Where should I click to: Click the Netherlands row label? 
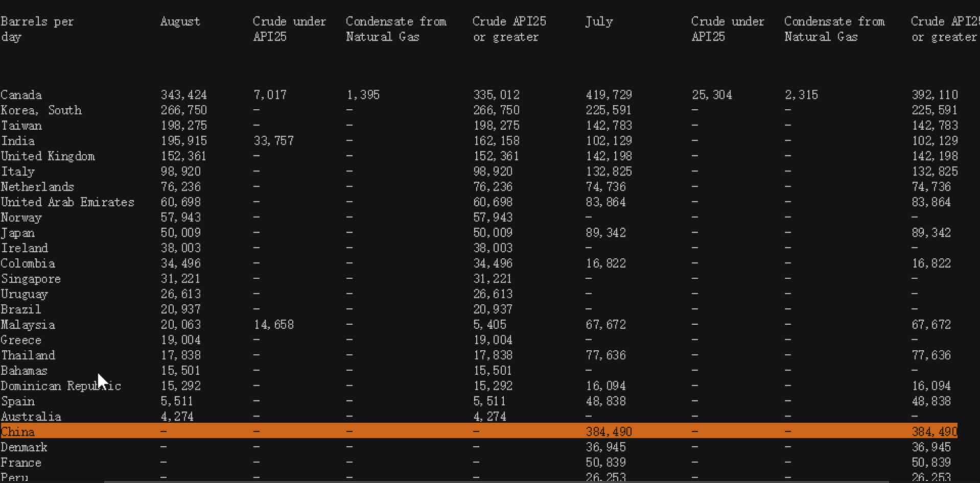37,187
